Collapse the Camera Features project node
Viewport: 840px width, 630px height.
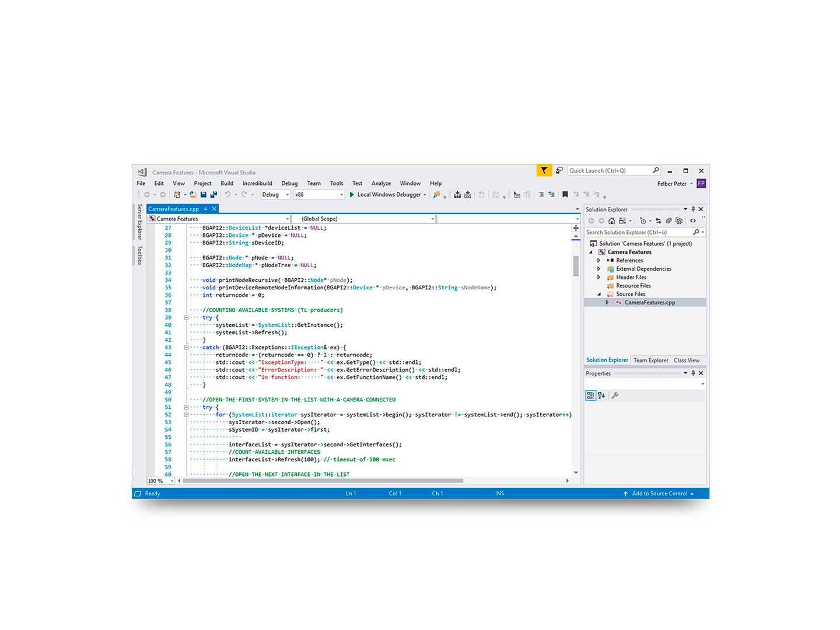[x=590, y=252]
